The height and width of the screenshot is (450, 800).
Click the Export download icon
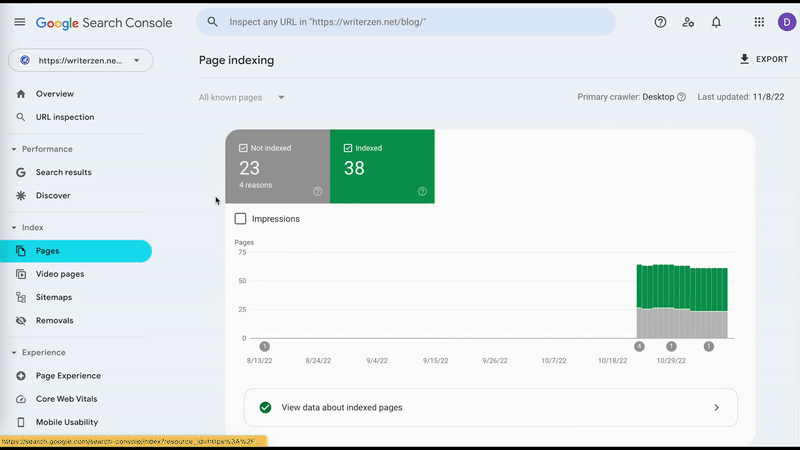[x=744, y=59]
